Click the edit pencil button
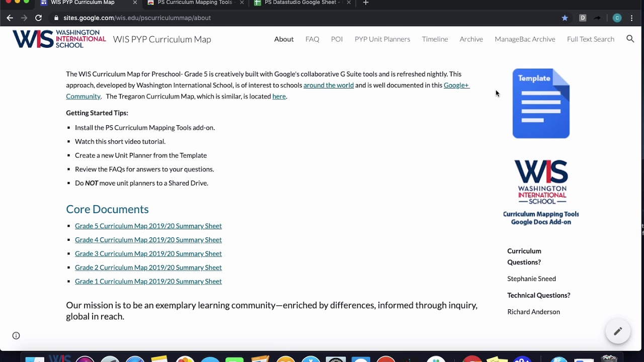Viewport: 644px width, 362px height. click(x=618, y=331)
